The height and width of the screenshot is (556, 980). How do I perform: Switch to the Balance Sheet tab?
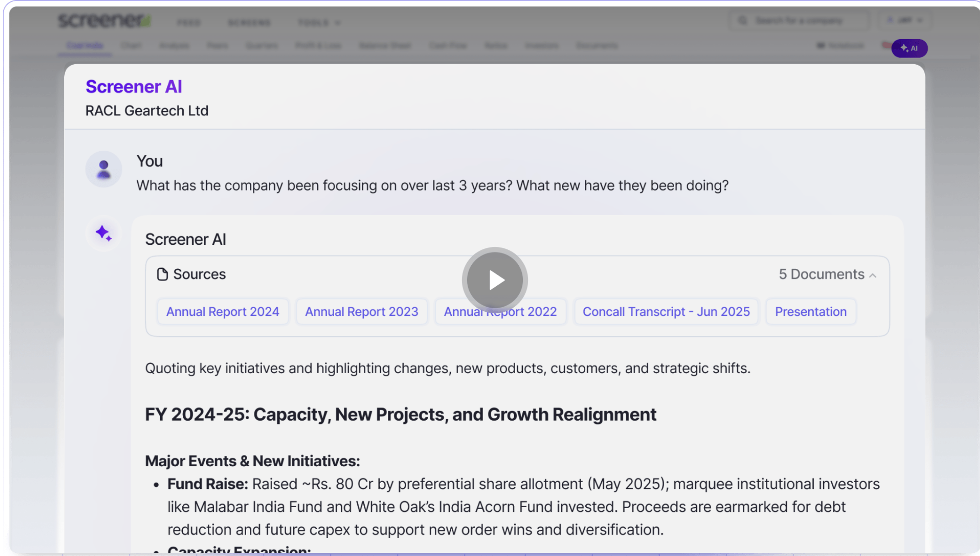[385, 46]
